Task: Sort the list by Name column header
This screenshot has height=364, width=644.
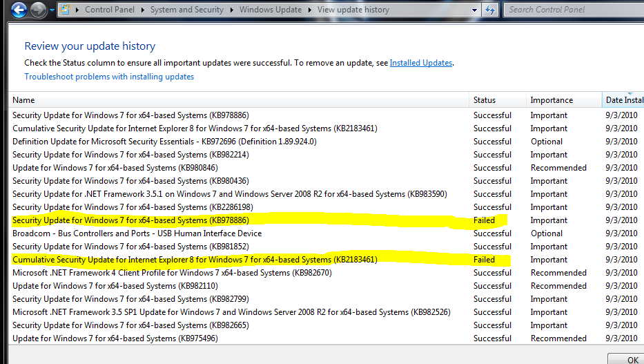Action: (23, 100)
